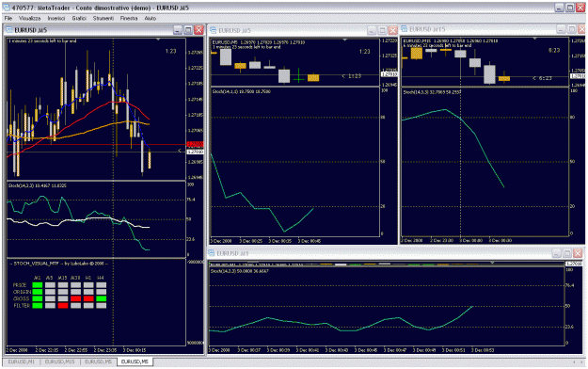588x369 pixels.
Task: Click the chart shift triangle in M1 chart
Action: (x=492, y=263)
